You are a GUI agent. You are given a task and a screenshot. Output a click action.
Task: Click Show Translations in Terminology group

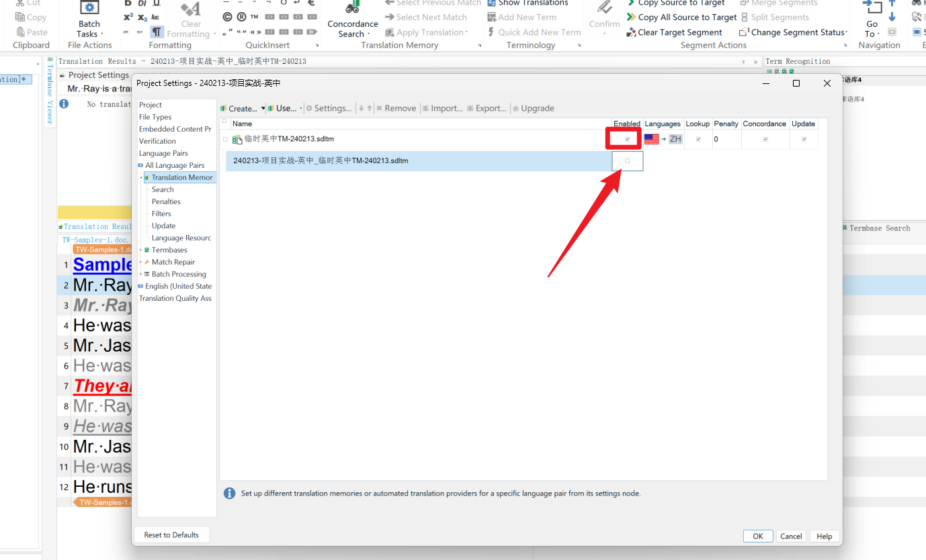[x=528, y=3]
